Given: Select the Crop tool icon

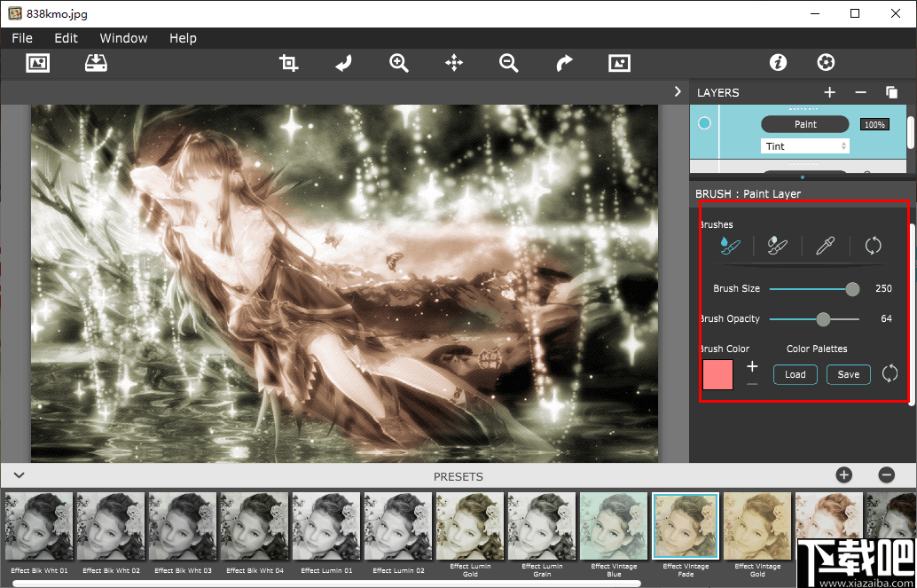Looking at the screenshot, I should pyautogui.click(x=288, y=63).
